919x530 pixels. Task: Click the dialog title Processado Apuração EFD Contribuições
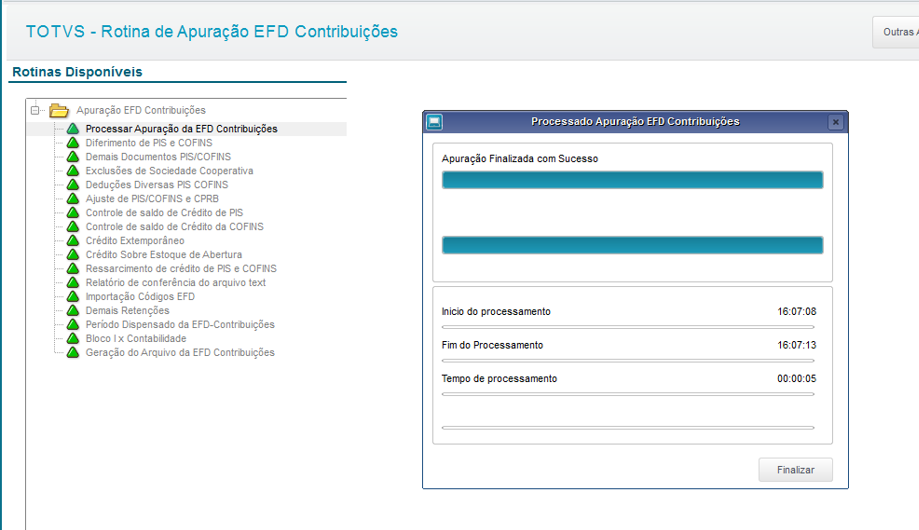tap(635, 121)
